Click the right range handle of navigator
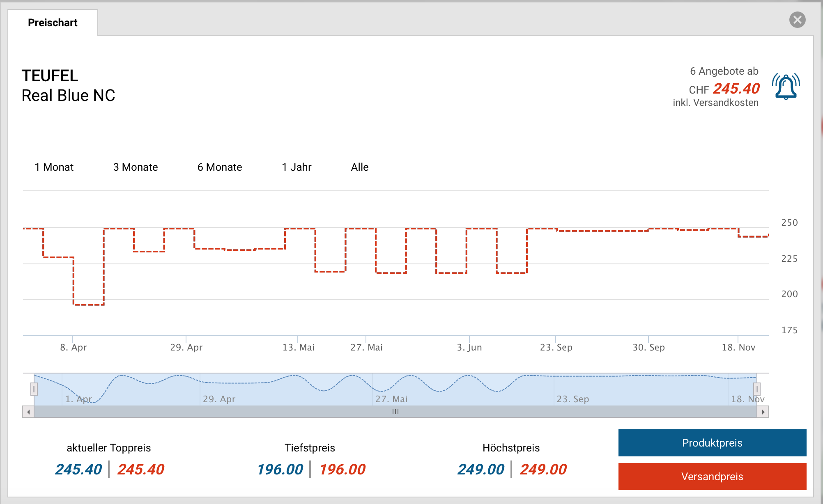 click(756, 389)
